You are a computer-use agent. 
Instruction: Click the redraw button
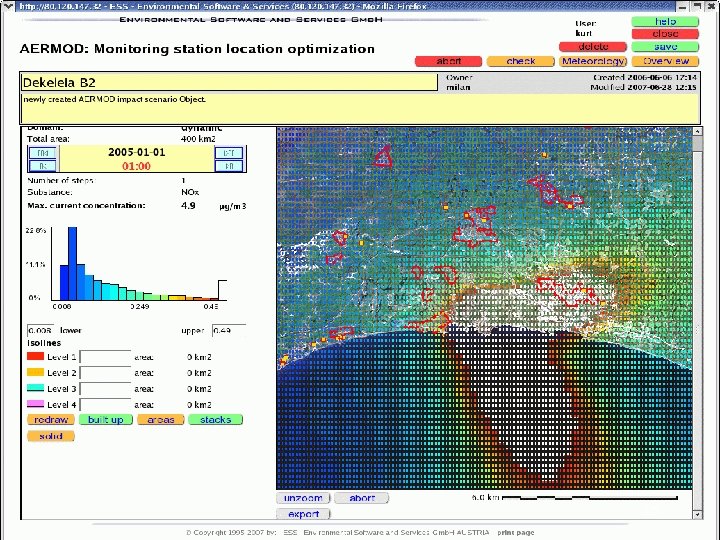51,420
